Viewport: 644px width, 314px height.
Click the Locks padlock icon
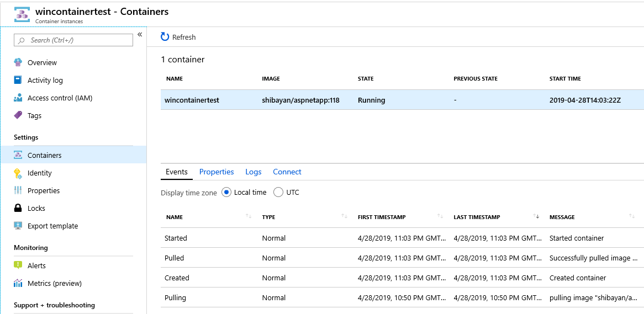point(18,208)
